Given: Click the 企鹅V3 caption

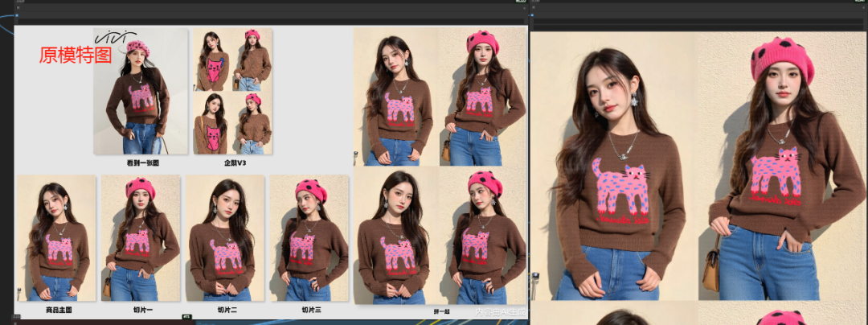Looking at the screenshot, I should click(235, 163).
